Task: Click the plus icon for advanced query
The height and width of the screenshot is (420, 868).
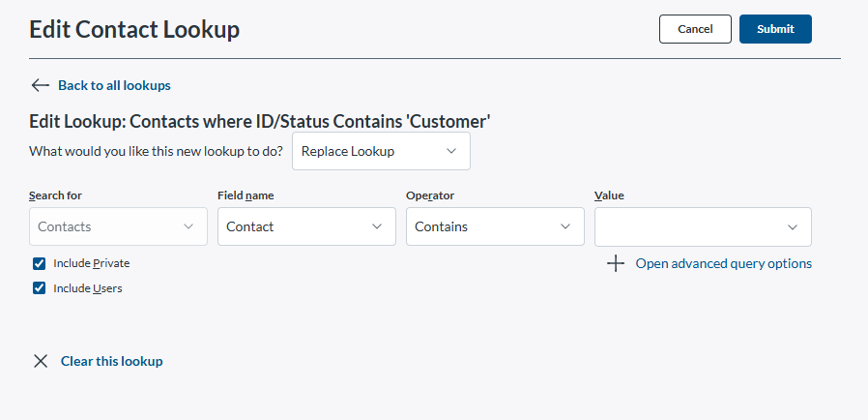Action: 616,264
